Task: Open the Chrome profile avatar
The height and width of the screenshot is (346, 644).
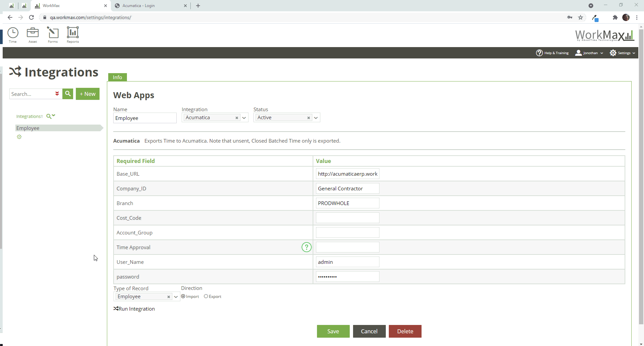Action: [x=626, y=17]
